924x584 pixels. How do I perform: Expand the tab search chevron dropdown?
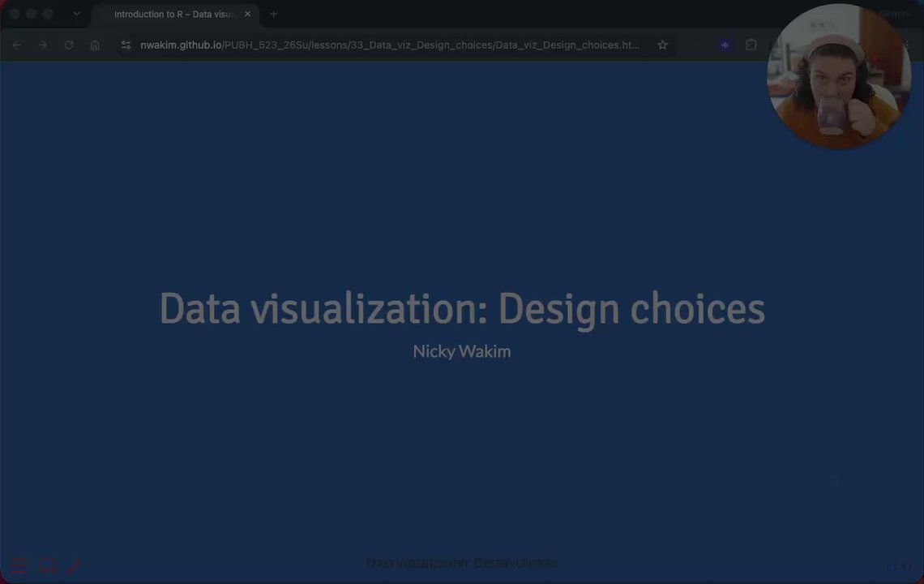tap(77, 14)
